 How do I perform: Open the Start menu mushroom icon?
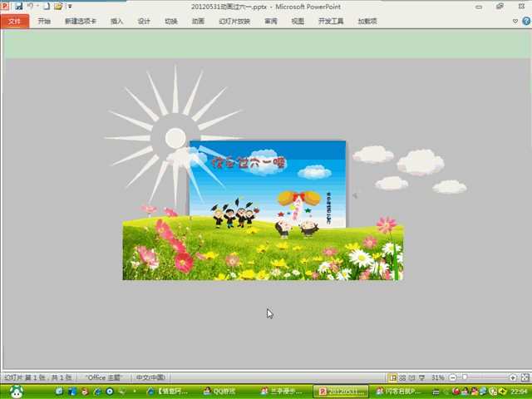pyautogui.click(x=16, y=392)
